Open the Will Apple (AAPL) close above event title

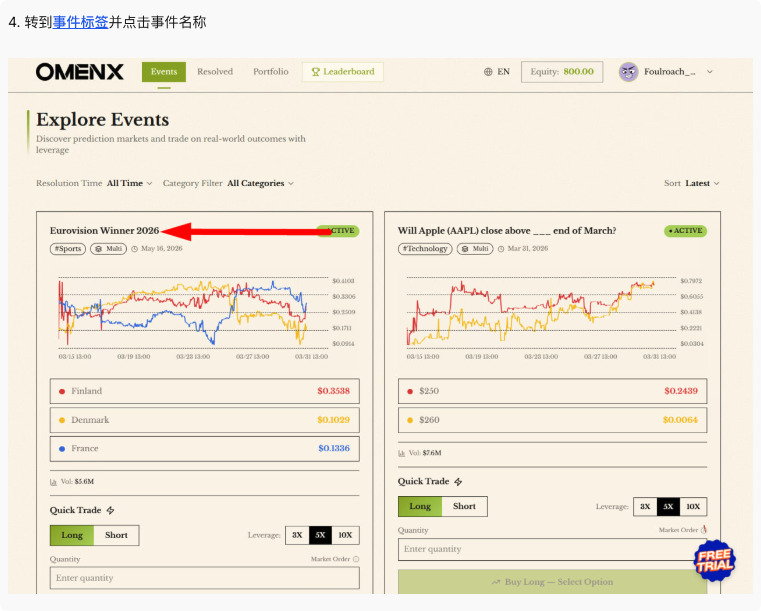tap(507, 231)
